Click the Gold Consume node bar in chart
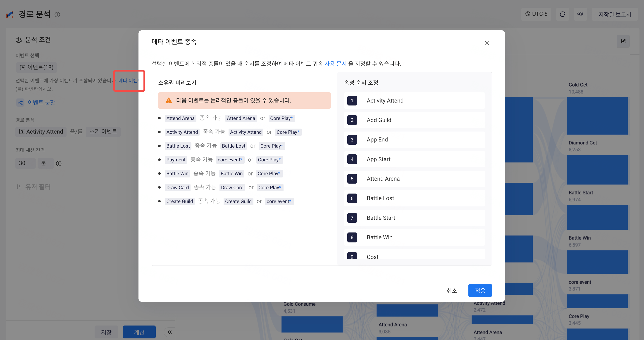This screenshot has height=340, width=644. (312, 324)
